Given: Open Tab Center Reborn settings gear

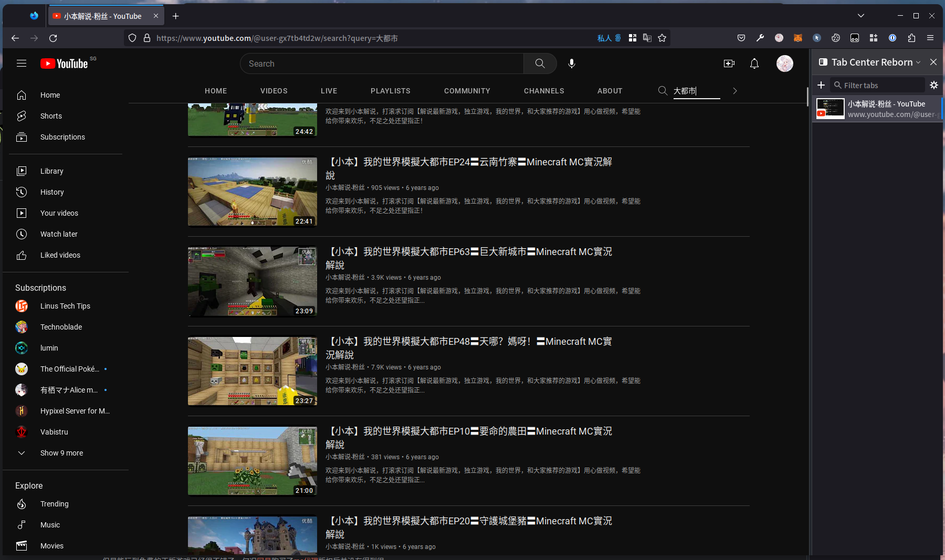Looking at the screenshot, I should [933, 85].
